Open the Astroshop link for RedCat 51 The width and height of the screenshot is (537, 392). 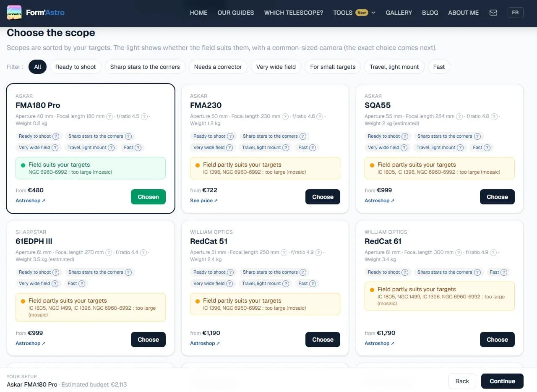pyautogui.click(x=205, y=343)
